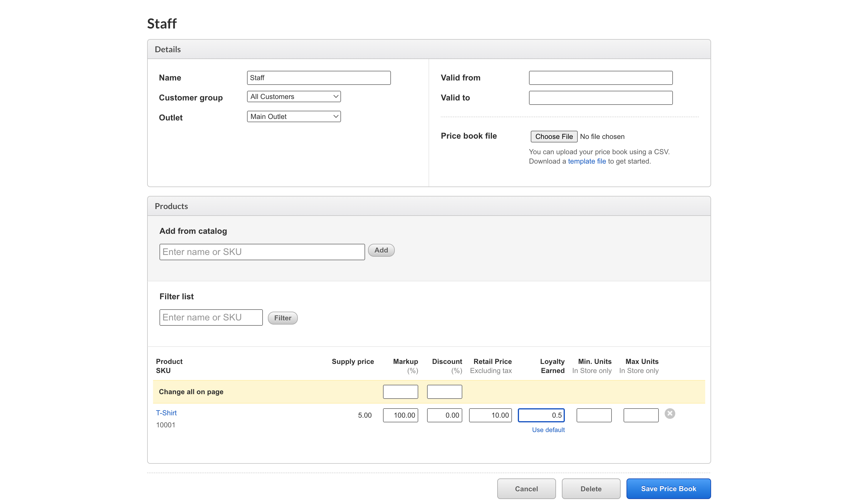Select the Valid to date field
Image resolution: width=860 pixels, height=504 pixels.
601,98
